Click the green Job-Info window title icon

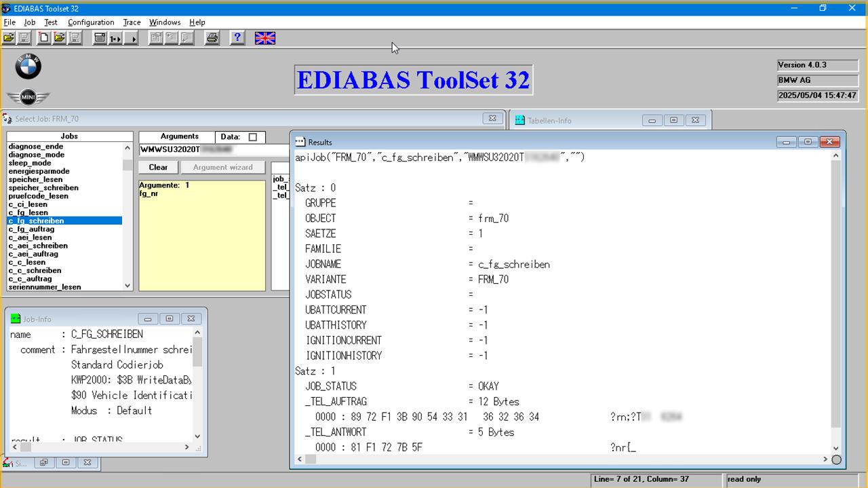coord(16,318)
